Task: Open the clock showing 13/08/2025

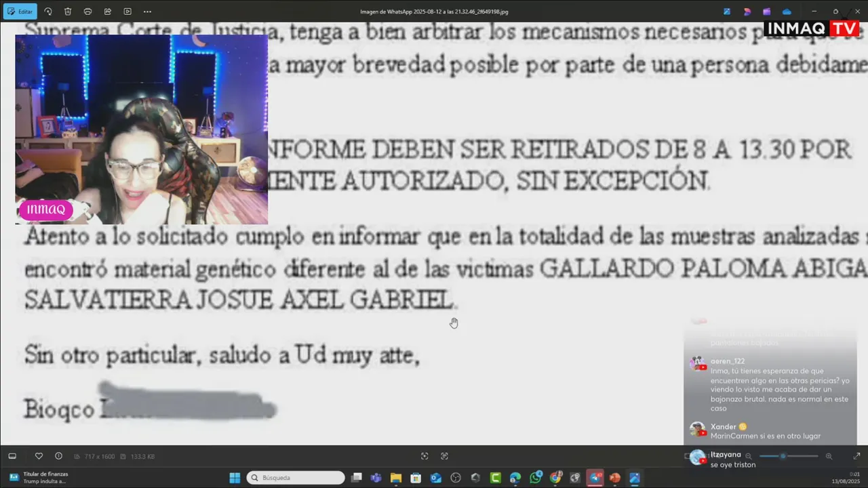Action: click(x=846, y=478)
